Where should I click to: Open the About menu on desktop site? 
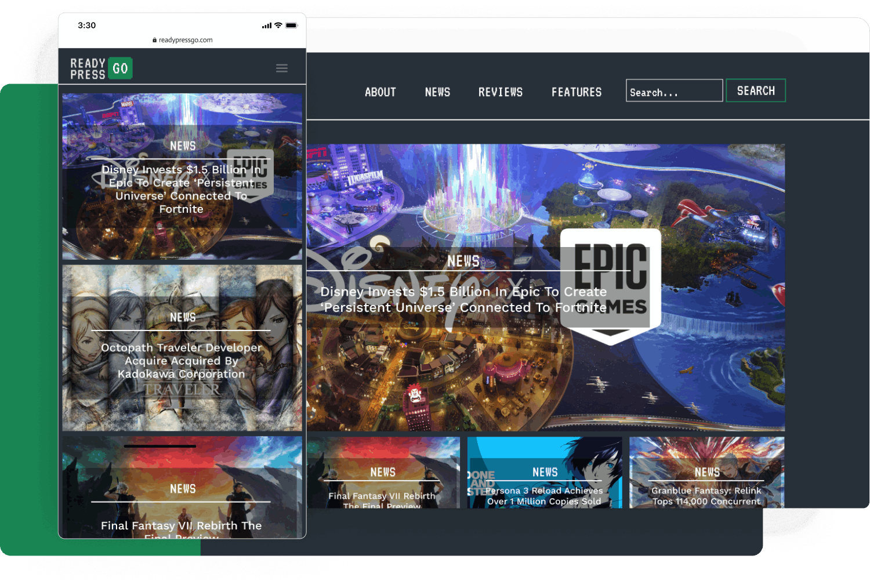pyautogui.click(x=380, y=92)
